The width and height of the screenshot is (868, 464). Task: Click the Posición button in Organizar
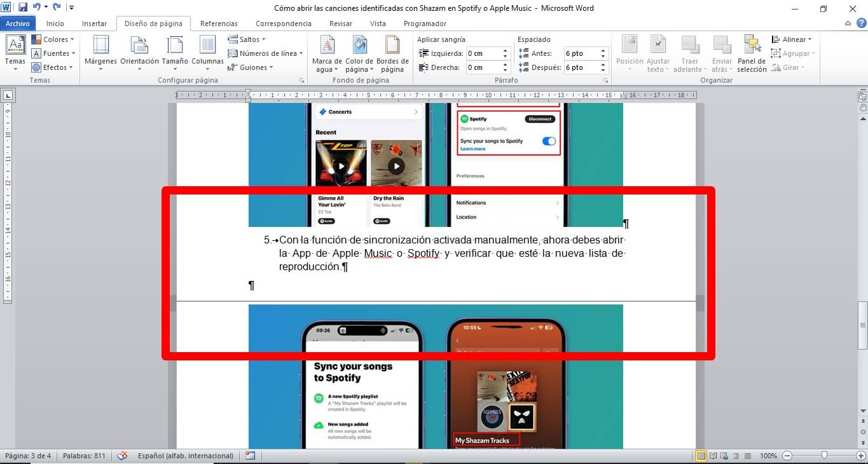630,53
